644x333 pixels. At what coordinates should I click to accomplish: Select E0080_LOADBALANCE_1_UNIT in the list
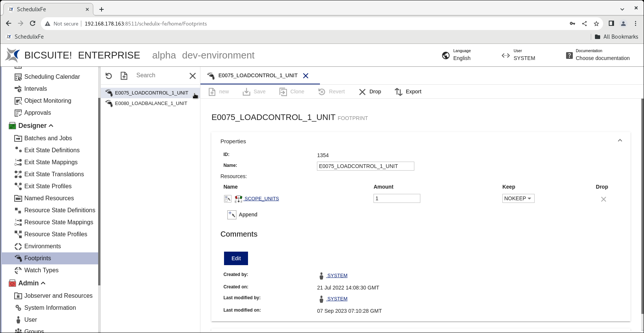[x=151, y=103]
